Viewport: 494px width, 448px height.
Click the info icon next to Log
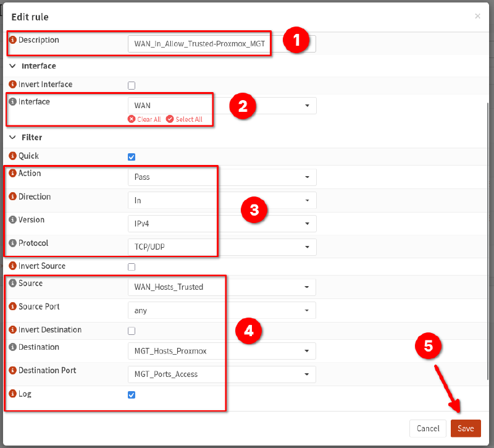coord(12,394)
